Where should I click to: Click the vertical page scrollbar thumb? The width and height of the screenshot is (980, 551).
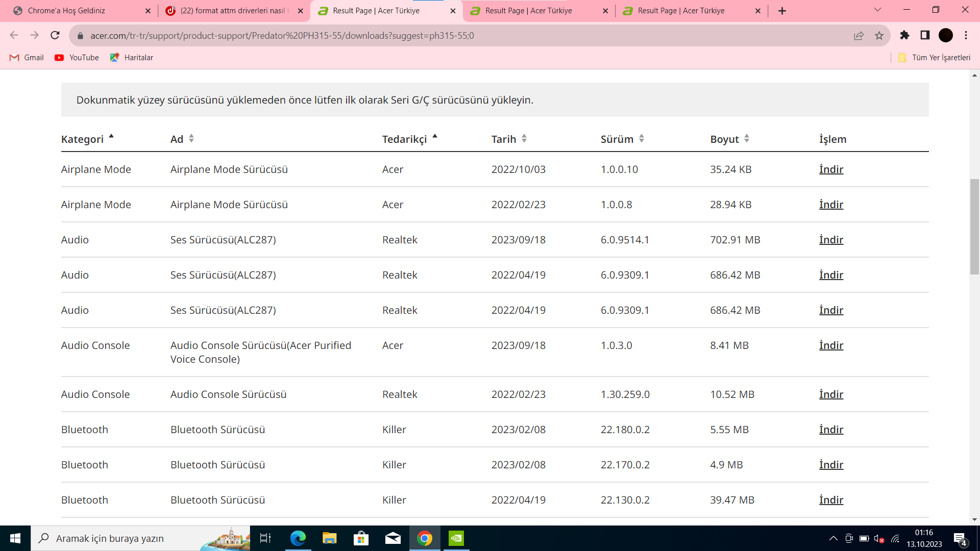(x=974, y=227)
